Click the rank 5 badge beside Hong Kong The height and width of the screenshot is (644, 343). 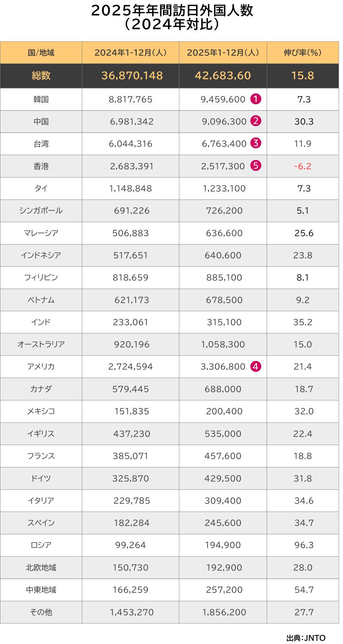(x=256, y=166)
